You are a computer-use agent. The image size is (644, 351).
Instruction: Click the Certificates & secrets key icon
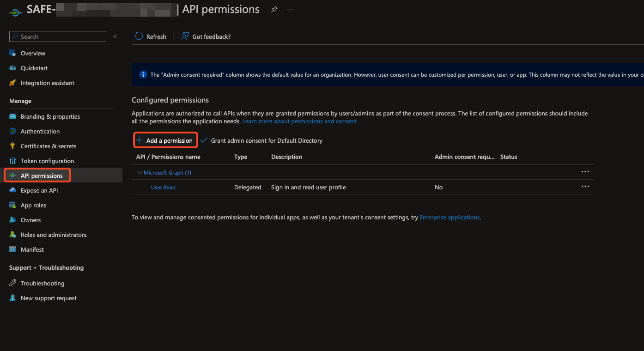pos(12,146)
